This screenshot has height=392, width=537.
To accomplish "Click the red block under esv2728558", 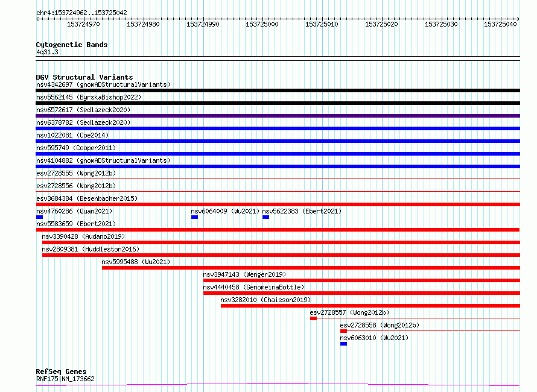I will (343, 331).
